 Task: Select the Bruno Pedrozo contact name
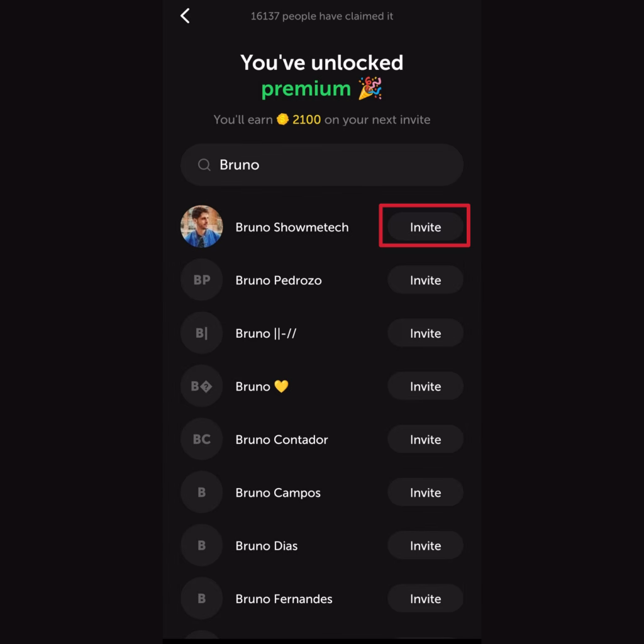click(278, 280)
